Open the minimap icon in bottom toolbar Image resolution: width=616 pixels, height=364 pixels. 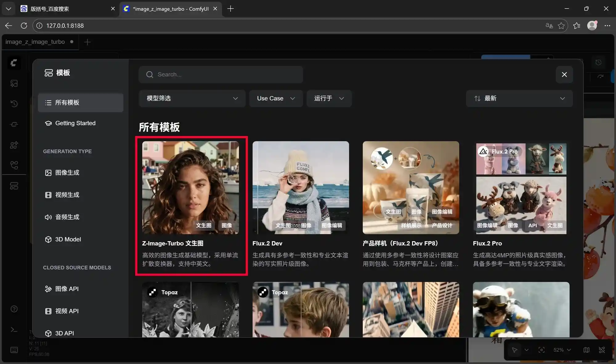tap(586, 350)
